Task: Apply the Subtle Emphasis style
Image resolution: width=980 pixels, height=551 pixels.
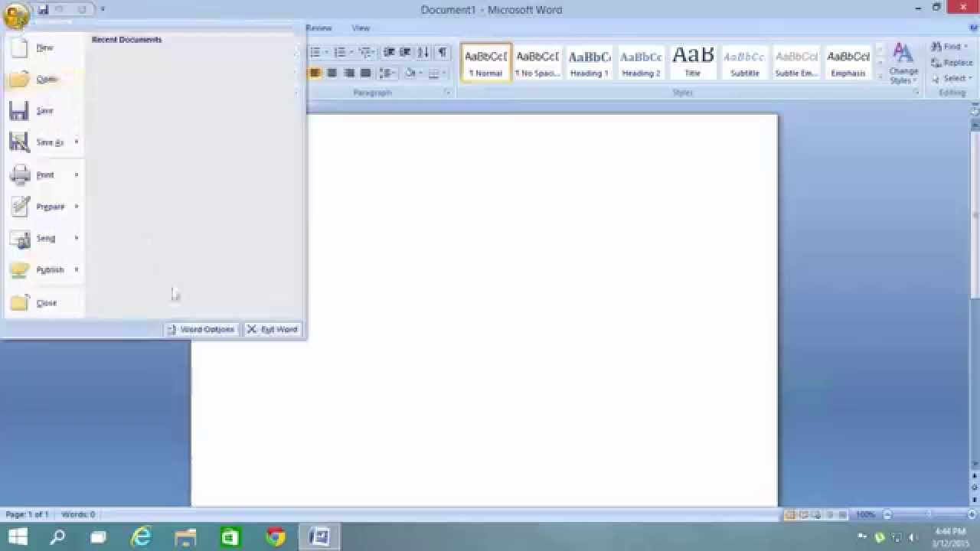Action: 797,62
